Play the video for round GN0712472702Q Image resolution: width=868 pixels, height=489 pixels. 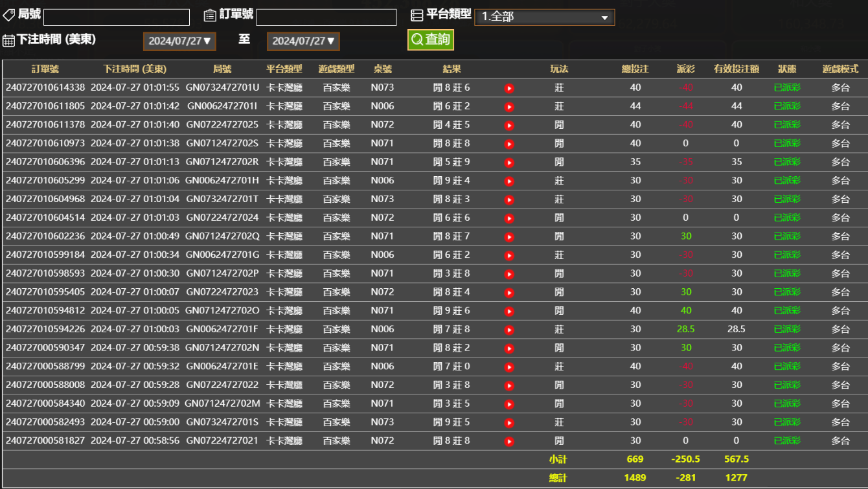coord(509,236)
